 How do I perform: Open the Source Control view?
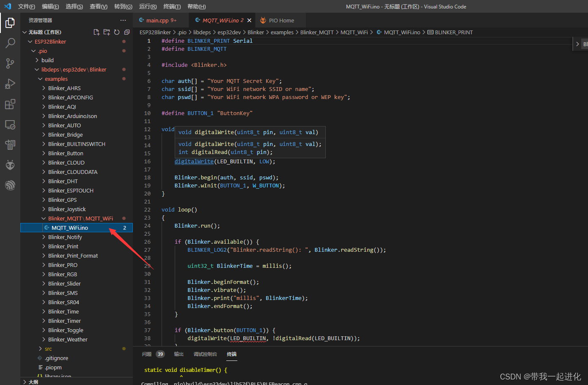[10, 63]
